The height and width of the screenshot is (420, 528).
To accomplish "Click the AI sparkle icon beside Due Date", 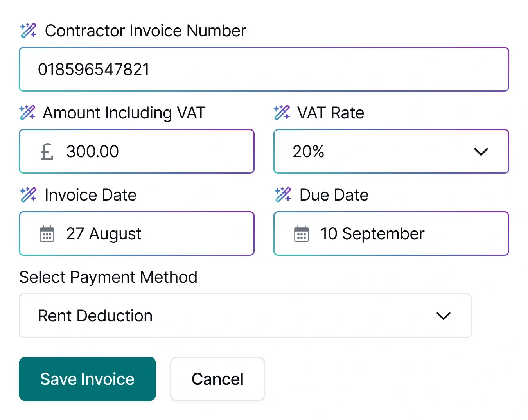I will [282, 194].
